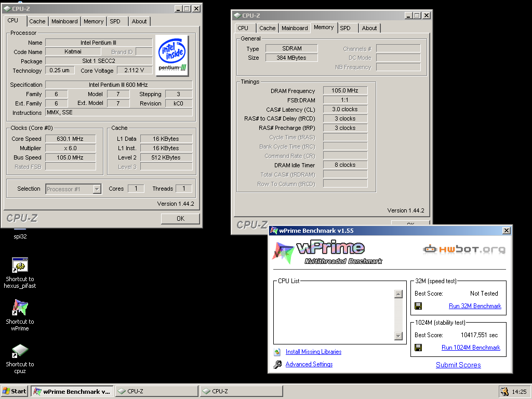Click the wPrime title bar icon

click(274, 231)
